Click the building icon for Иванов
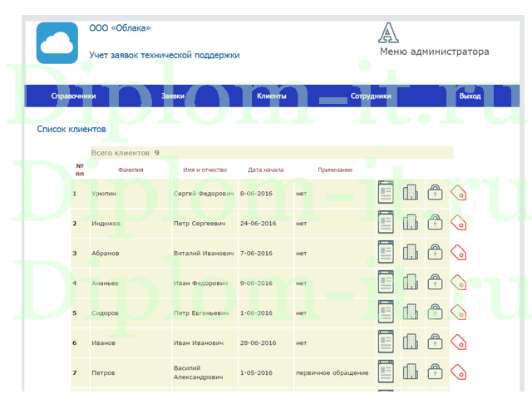The height and width of the screenshot is (399, 532). coord(410,342)
